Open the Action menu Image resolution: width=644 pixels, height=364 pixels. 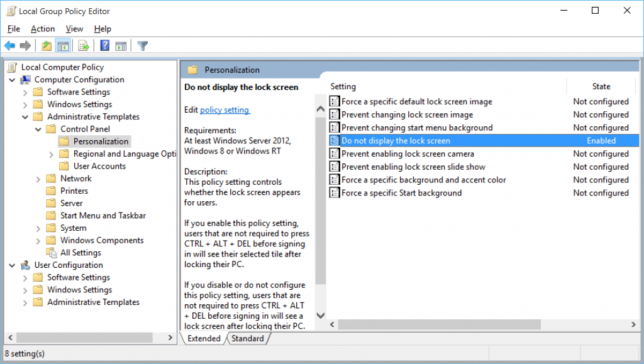(x=42, y=28)
